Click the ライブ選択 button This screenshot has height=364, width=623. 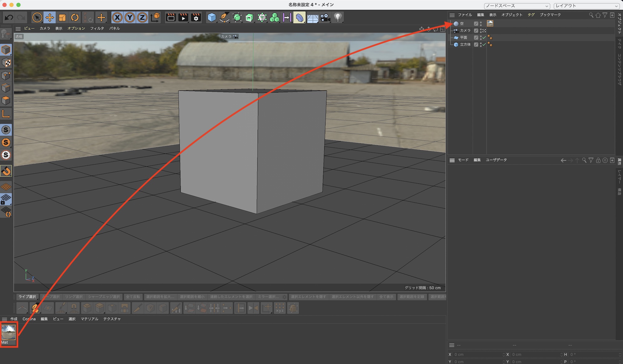[27, 297]
